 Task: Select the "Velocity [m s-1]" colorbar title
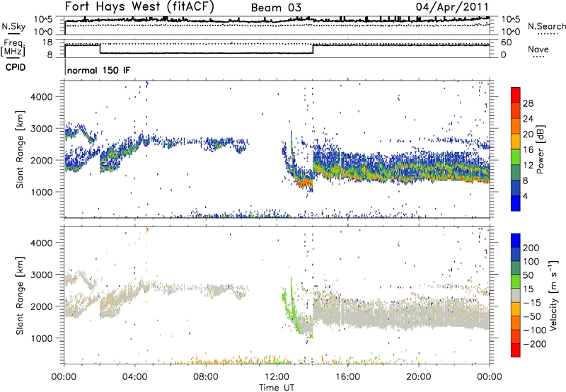(x=554, y=295)
